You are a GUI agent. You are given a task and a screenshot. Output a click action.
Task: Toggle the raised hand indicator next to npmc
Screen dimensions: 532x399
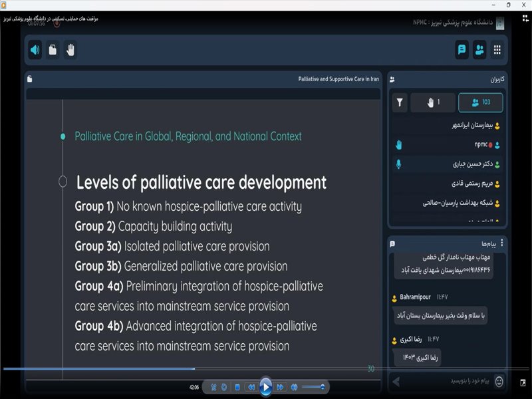[x=398, y=146]
